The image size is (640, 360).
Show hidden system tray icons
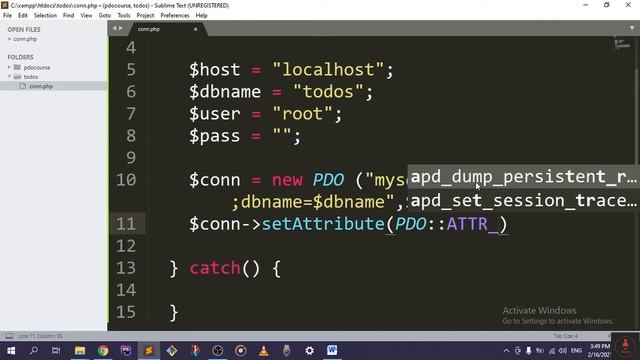[x=506, y=351]
